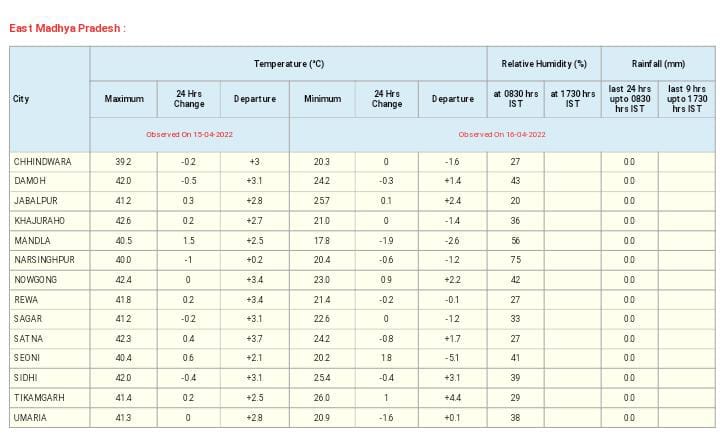Click the Temperature (°C) header

click(288, 64)
